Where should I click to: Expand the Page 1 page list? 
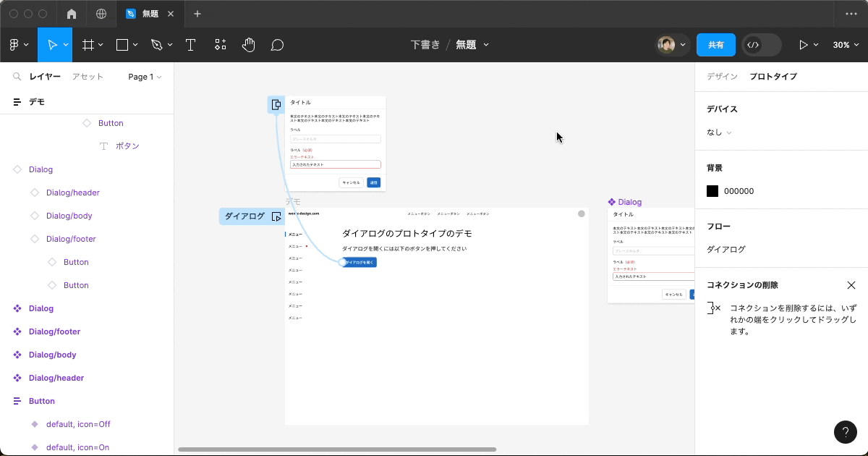[145, 77]
